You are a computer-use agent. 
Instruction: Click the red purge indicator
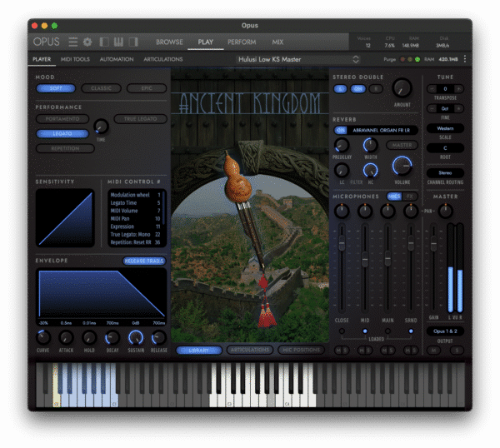[x=402, y=59]
